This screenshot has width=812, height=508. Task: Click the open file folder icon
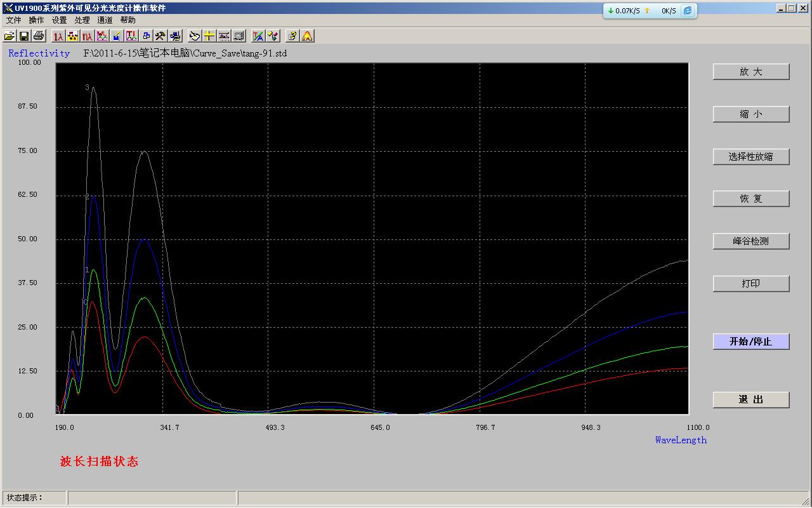(x=10, y=36)
